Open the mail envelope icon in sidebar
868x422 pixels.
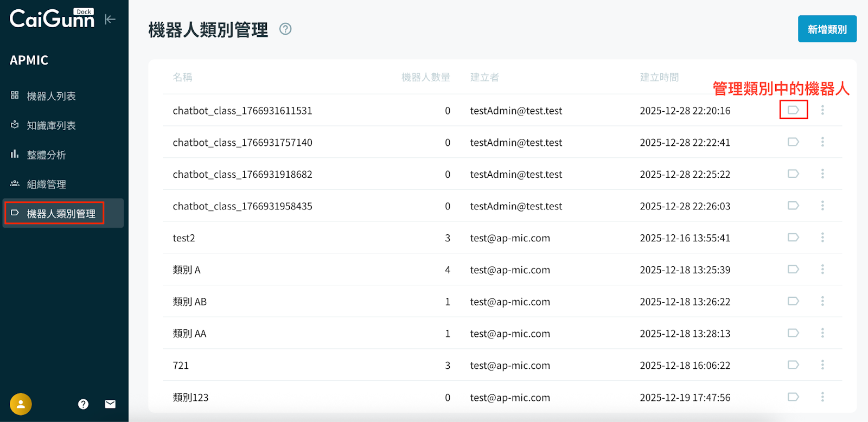[x=110, y=404]
